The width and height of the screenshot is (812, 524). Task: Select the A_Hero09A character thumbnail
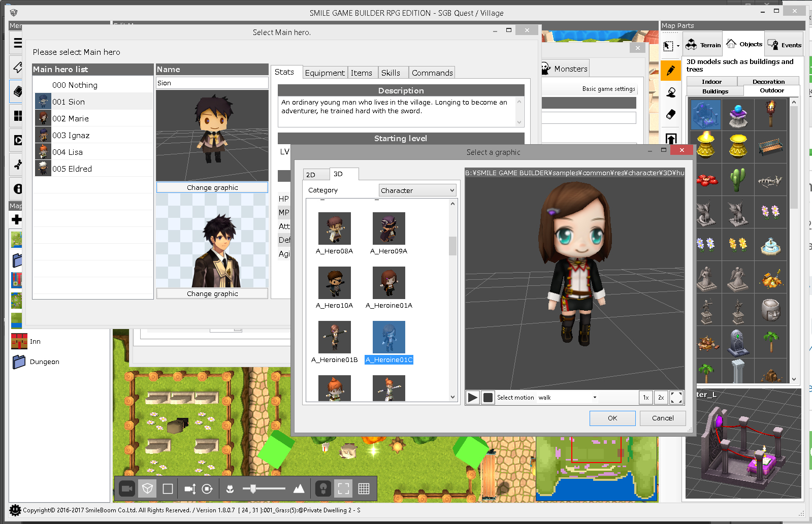coord(388,228)
